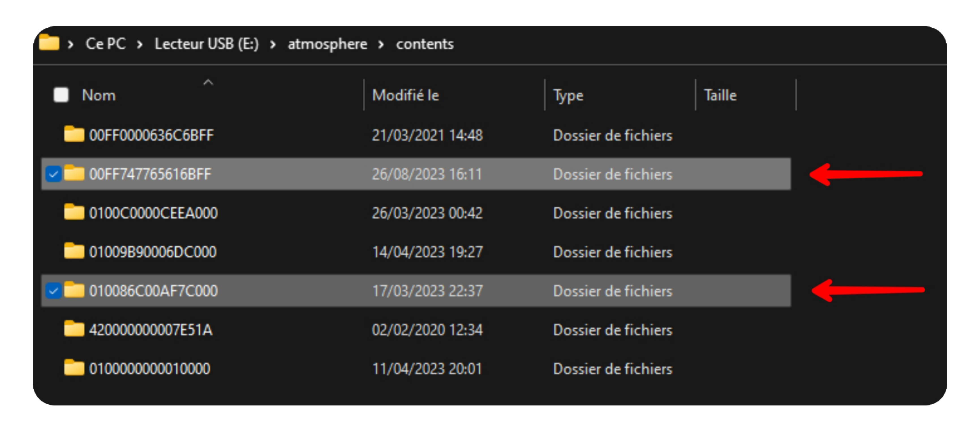The height and width of the screenshot is (434, 980).
Task: Click the folder icon at the breadcrumb's left end
Action: point(49,43)
